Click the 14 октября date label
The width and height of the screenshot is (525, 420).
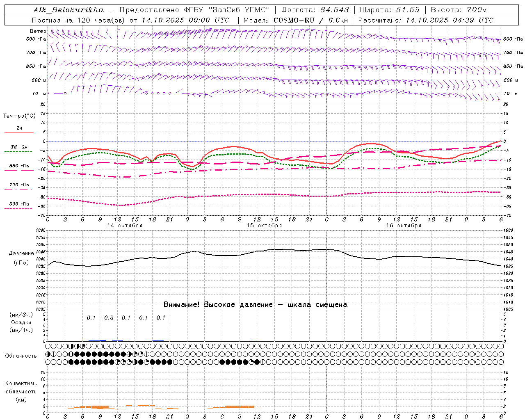[x=125, y=226]
